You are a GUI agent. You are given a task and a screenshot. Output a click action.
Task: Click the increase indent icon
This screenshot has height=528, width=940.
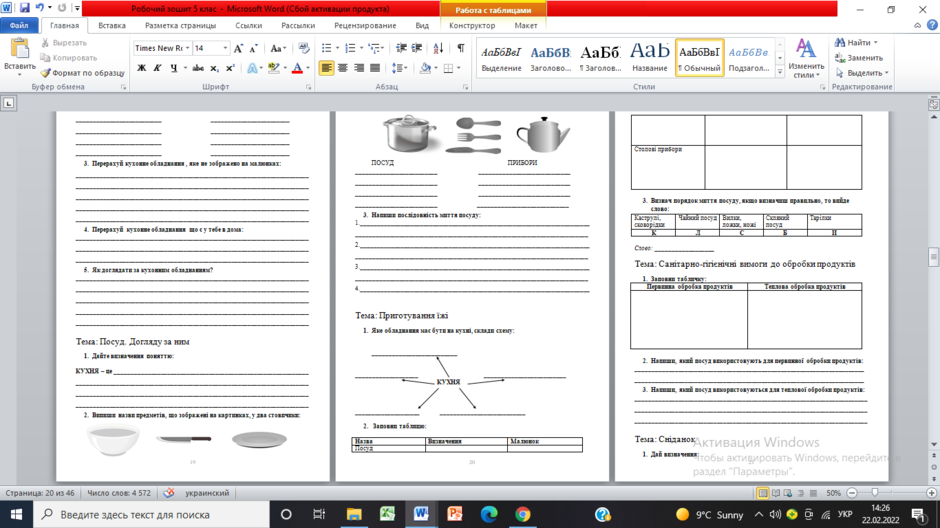coord(417,48)
